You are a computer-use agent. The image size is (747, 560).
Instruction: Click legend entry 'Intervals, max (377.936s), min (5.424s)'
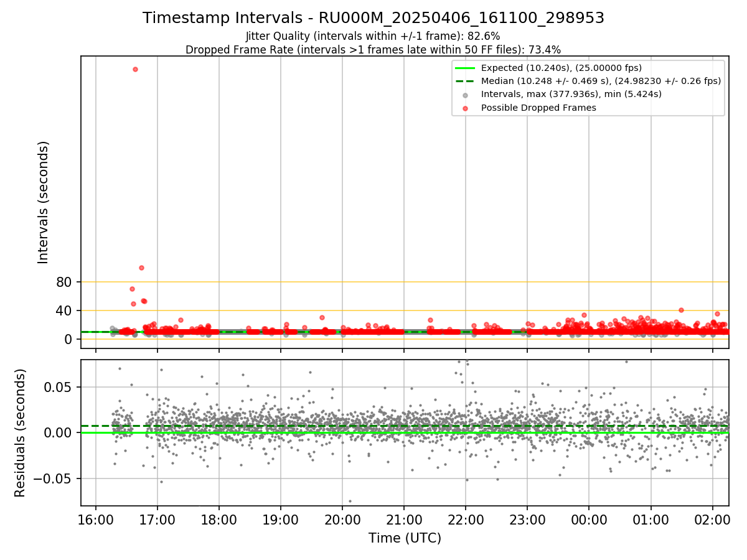pos(571,94)
